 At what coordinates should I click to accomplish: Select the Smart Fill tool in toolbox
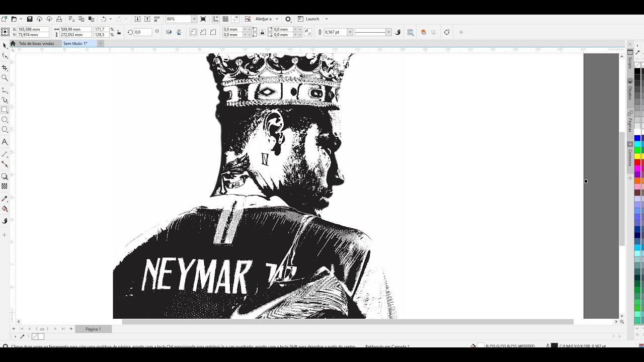pos(5,221)
